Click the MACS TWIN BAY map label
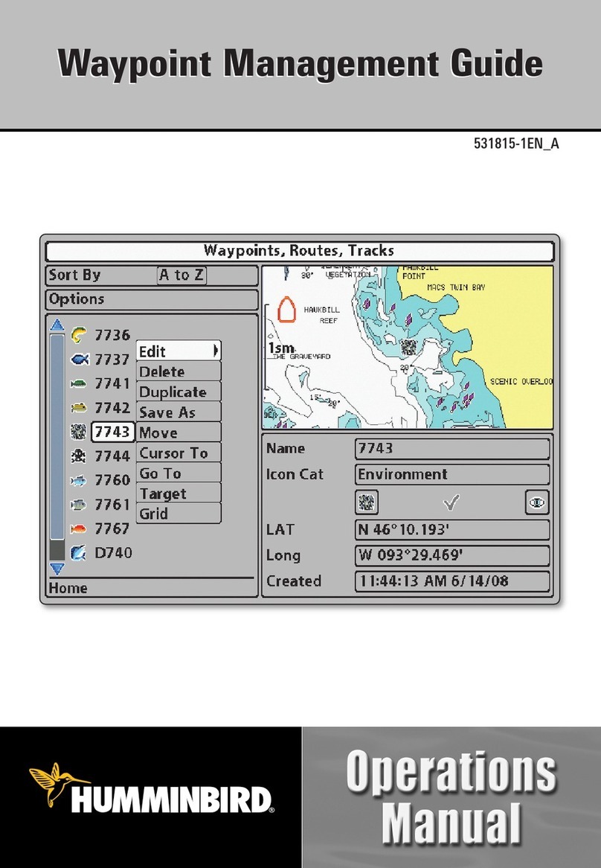The height and width of the screenshot is (868, 601). click(456, 287)
